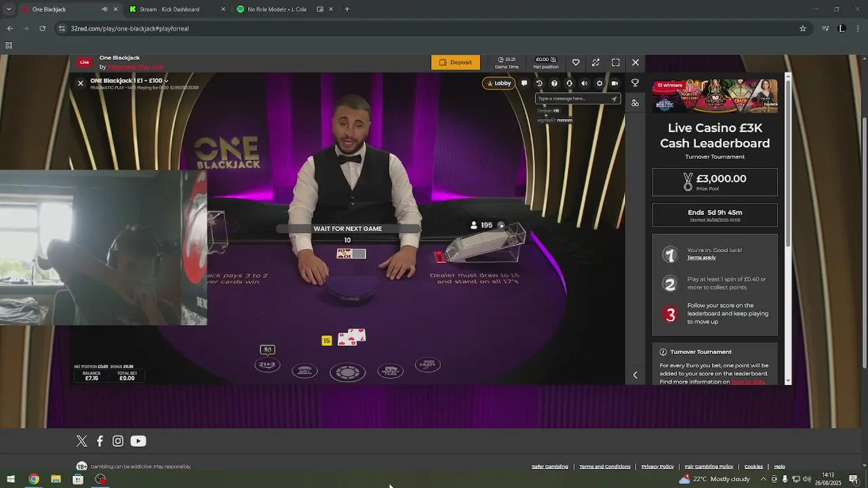Viewport: 868px width, 488px height.
Task: Open the Privacy Policy link
Action: click(x=658, y=466)
